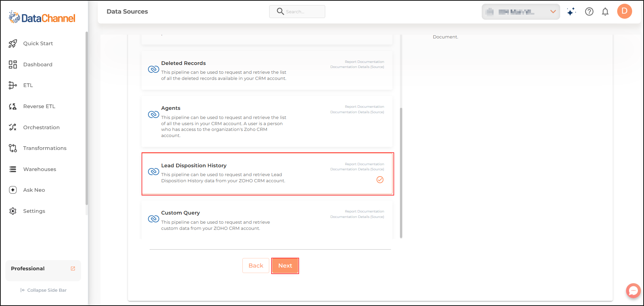Select the Lead Disposition History title
The width and height of the screenshot is (644, 306).
coord(194,166)
